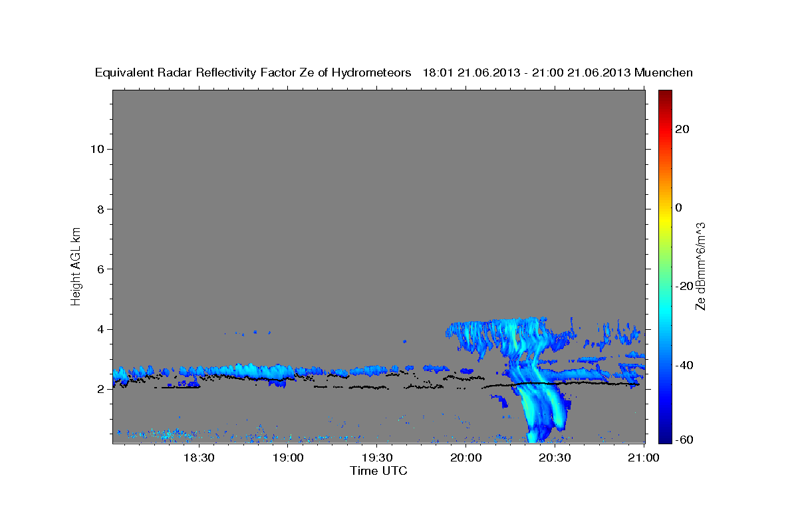Click the '19:00' time tick label
Screen dimensions: 798x532
click(287, 458)
